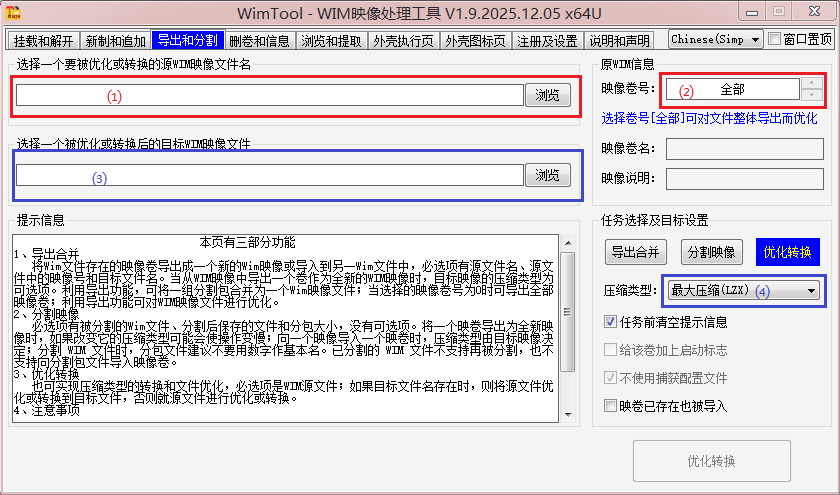Browse for the target WIM file
Viewport: 840px width, 495px height.
tap(548, 175)
